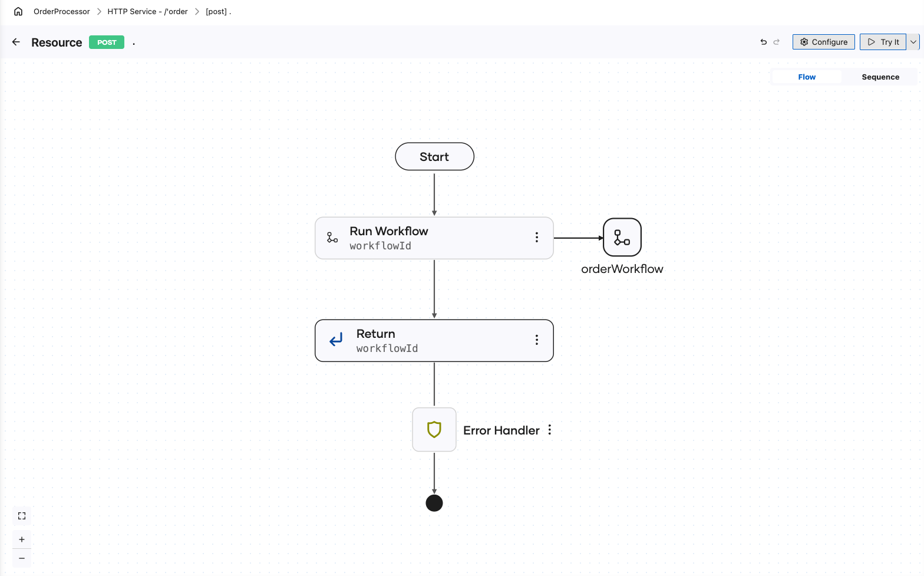Go back using the left arrow

(16, 42)
